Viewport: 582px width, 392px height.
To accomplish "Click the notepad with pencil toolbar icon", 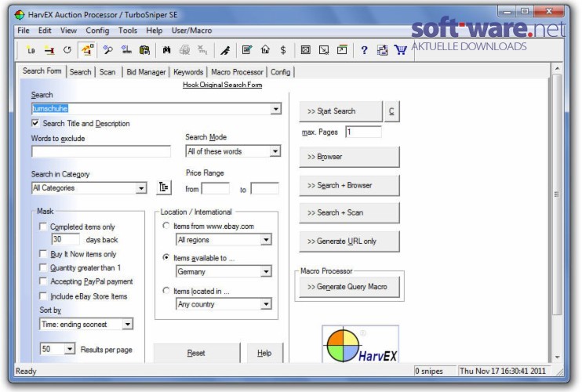I will [x=247, y=50].
